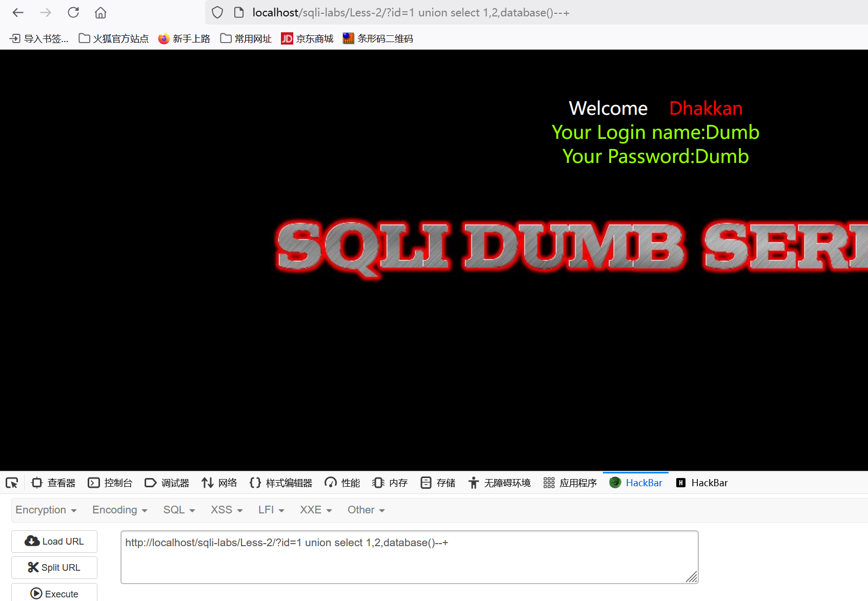This screenshot has width=868, height=601.
Task: Reload the current page
Action: tap(73, 12)
